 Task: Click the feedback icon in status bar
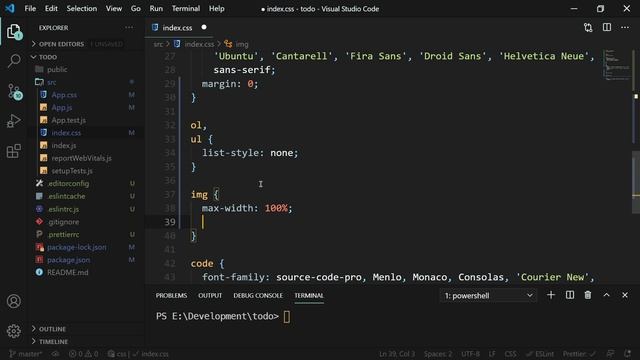pyautogui.click(x=610, y=354)
